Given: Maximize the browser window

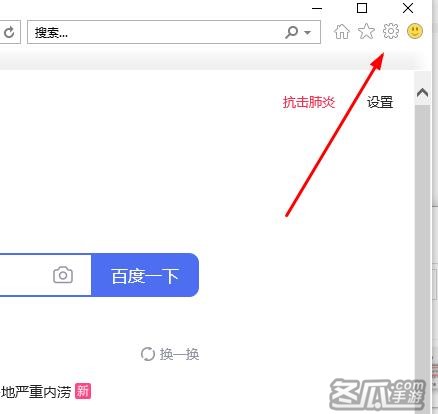Looking at the screenshot, I should [x=362, y=8].
